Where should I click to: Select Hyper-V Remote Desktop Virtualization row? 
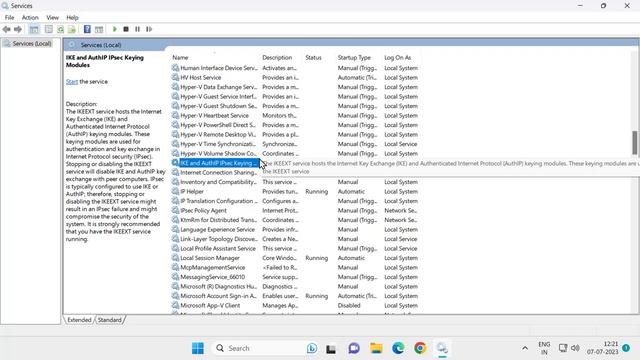296,135
